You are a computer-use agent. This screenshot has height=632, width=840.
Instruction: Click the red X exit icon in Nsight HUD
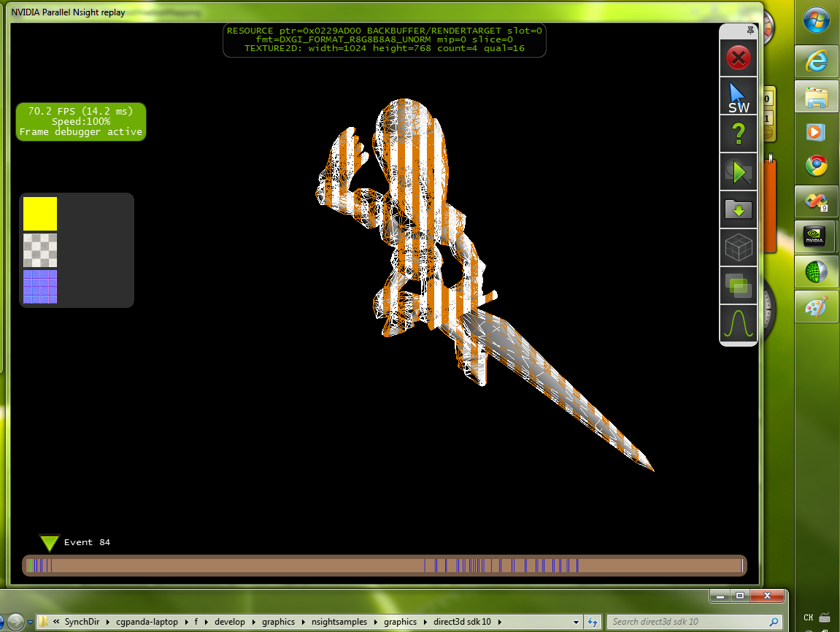point(739,58)
